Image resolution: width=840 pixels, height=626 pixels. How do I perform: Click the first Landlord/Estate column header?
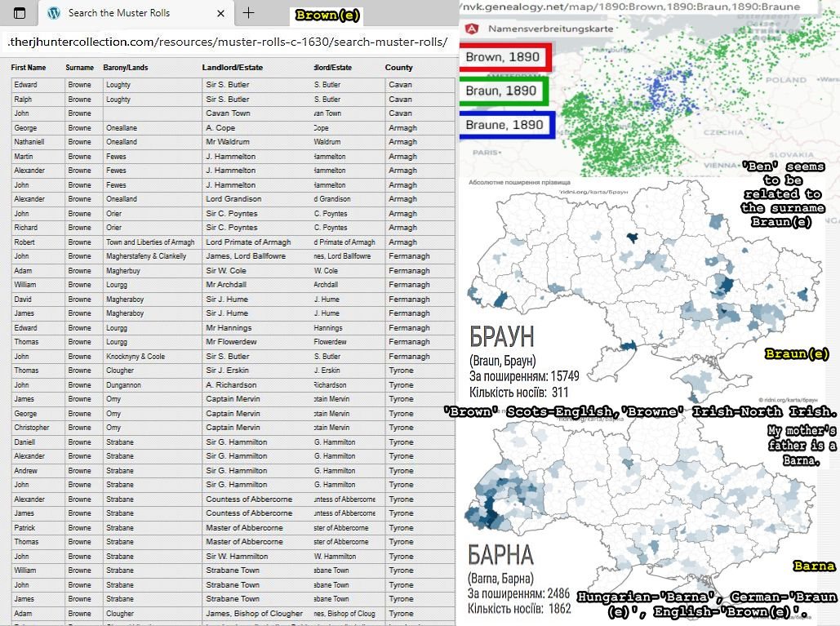point(232,68)
